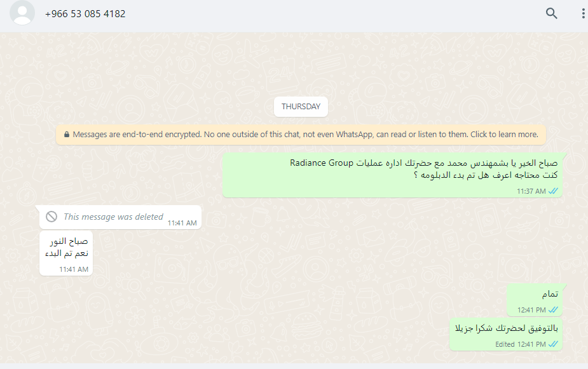Click the Edited label on last message
Screen dimensions: 588x369
coord(505,344)
